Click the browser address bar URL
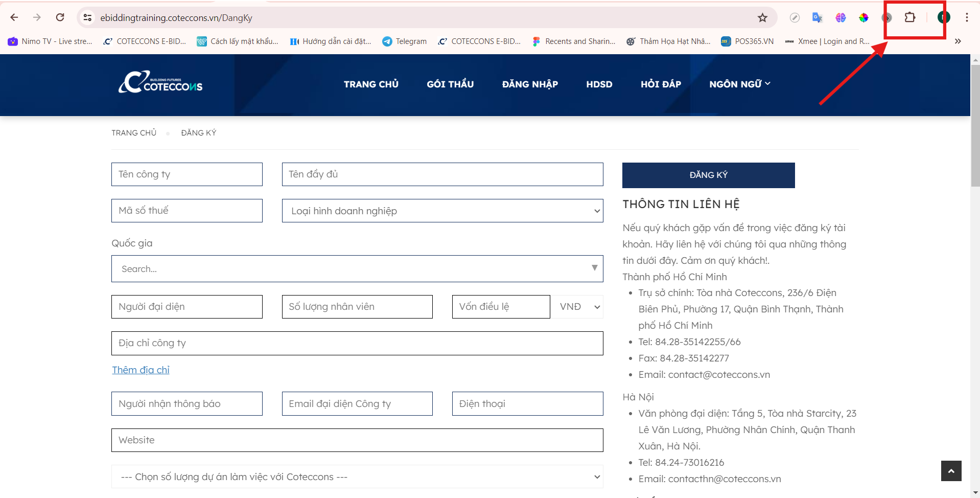This screenshot has width=980, height=498. (176, 18)
